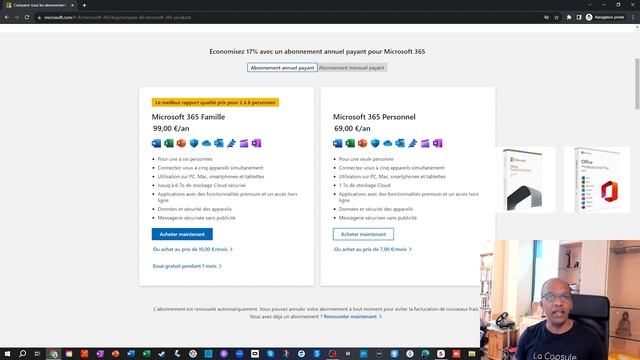Click the Clipchamp icon under Microsoft 365 Personnel
Viewport: 640px width, 360px height.
click(425, 143)
